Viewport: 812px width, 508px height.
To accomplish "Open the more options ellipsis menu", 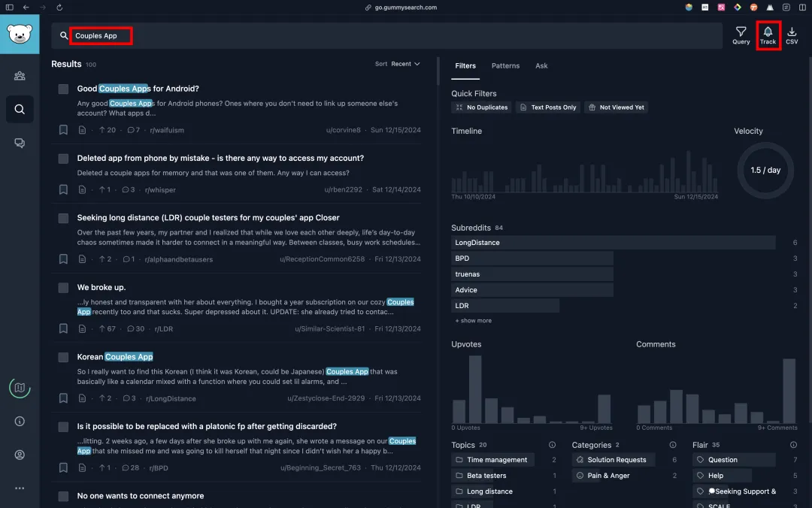I will click(20, 488).
